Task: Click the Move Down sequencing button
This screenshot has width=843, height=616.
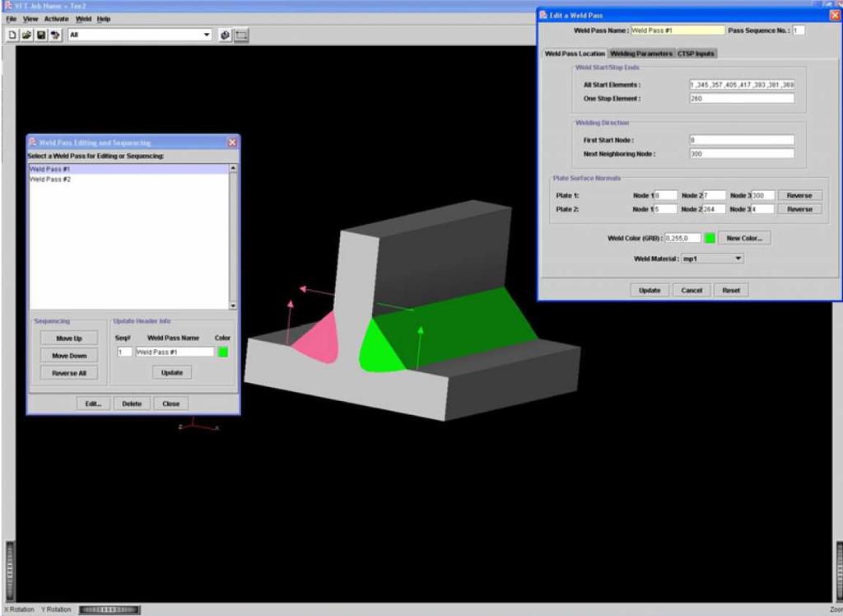Action: tap(69, 356)
